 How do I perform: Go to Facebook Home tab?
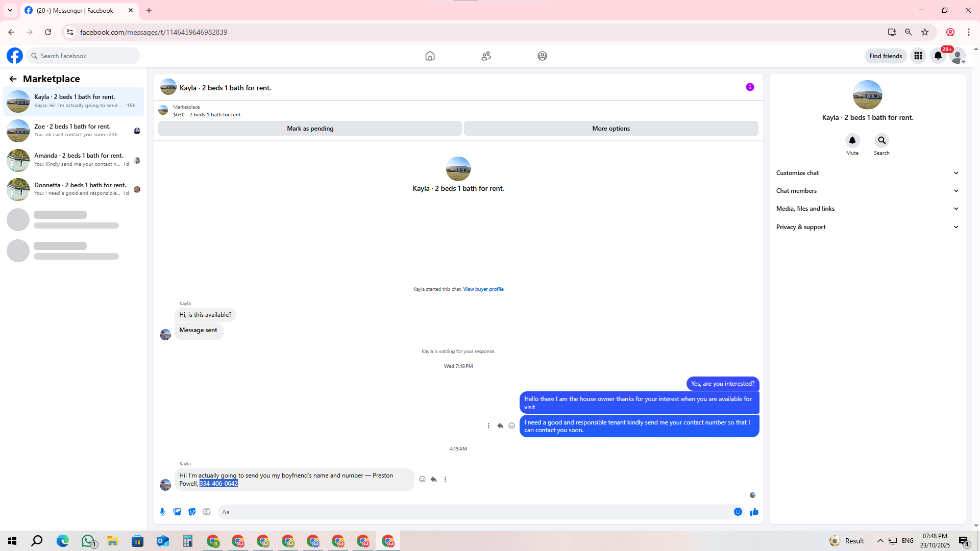430,56
